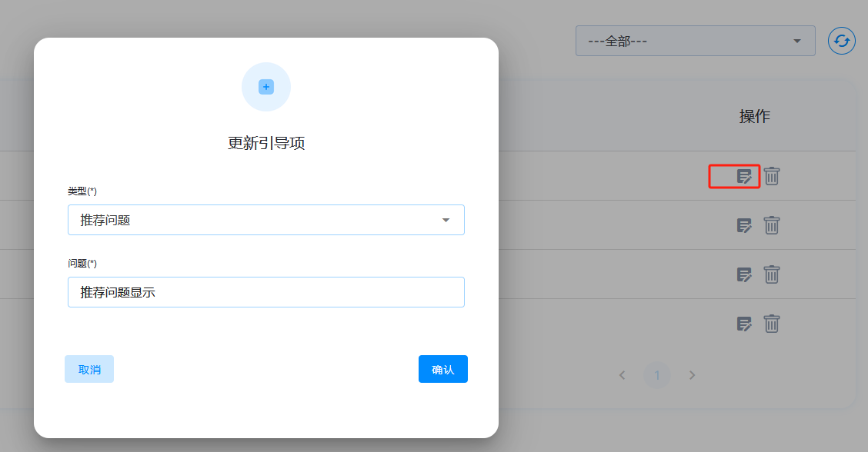Click the trash icon in the third row
Image resolution: width=868 pixels, height=452 pixels.
pyautogui.click(x=772, y=274)
